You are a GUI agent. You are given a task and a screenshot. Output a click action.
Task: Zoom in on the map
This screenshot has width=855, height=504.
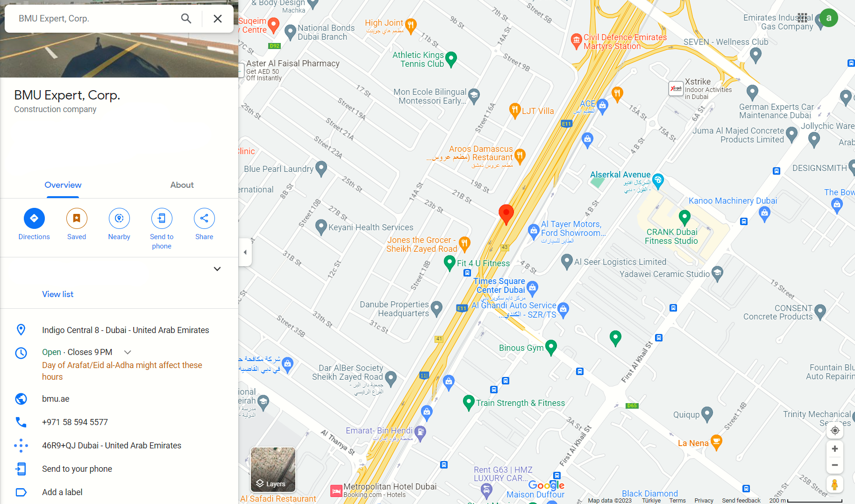(835, 449)
